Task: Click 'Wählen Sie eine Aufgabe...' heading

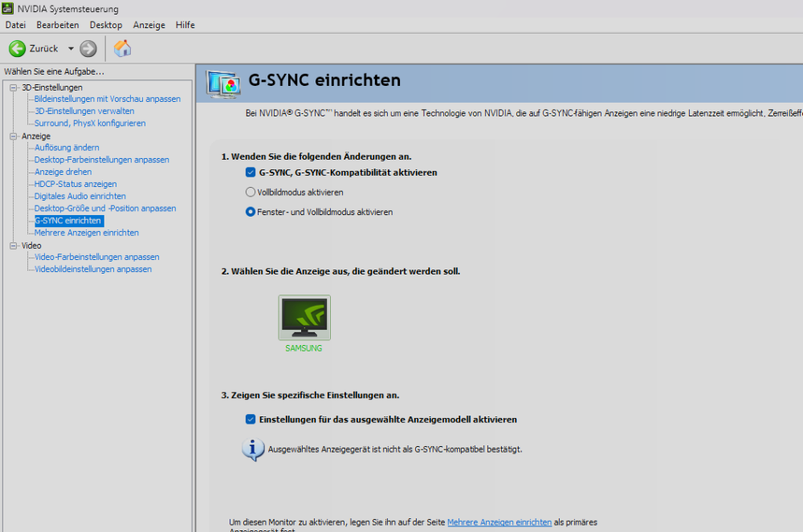Action: point(55,71)
